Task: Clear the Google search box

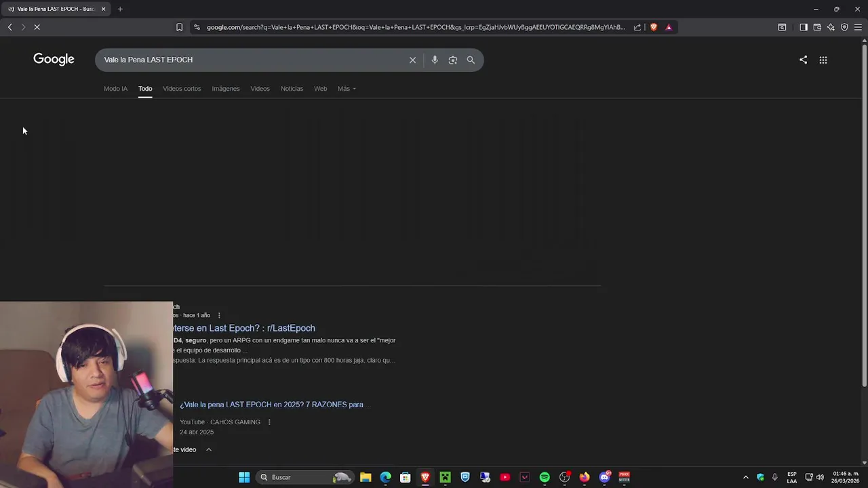Action: pos(412,60)
